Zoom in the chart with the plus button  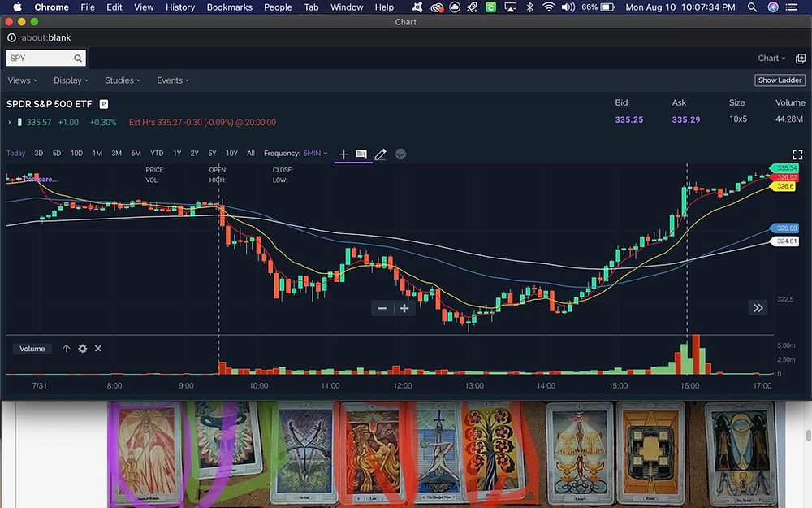(x=404, y=308)
